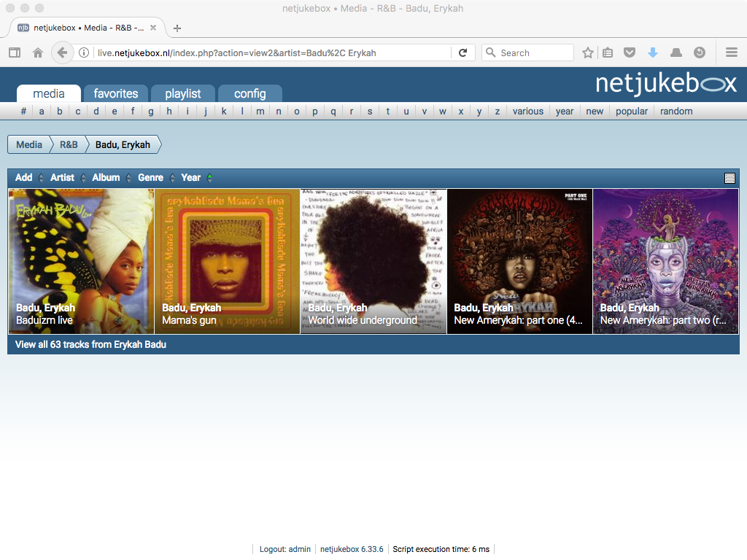This screenshot has width=747, height=560.
Task: Toggle the browser sidebar icon
Action: coord(15,52)
